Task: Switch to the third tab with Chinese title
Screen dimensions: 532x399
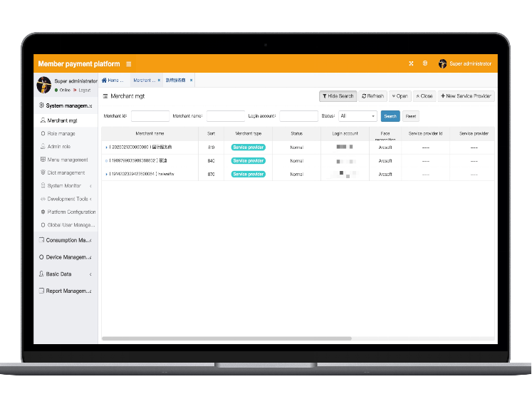Action: 176,81
